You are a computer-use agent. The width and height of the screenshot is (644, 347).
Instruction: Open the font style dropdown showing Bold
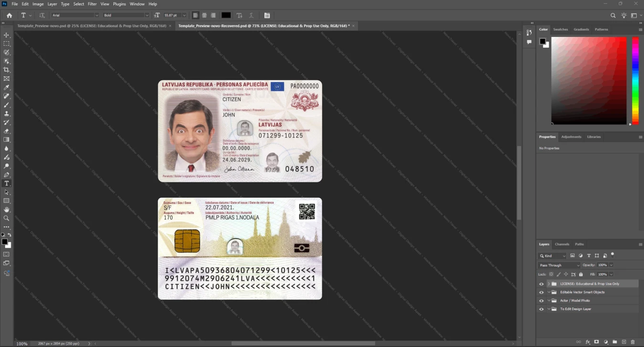(x=126, y=15)
